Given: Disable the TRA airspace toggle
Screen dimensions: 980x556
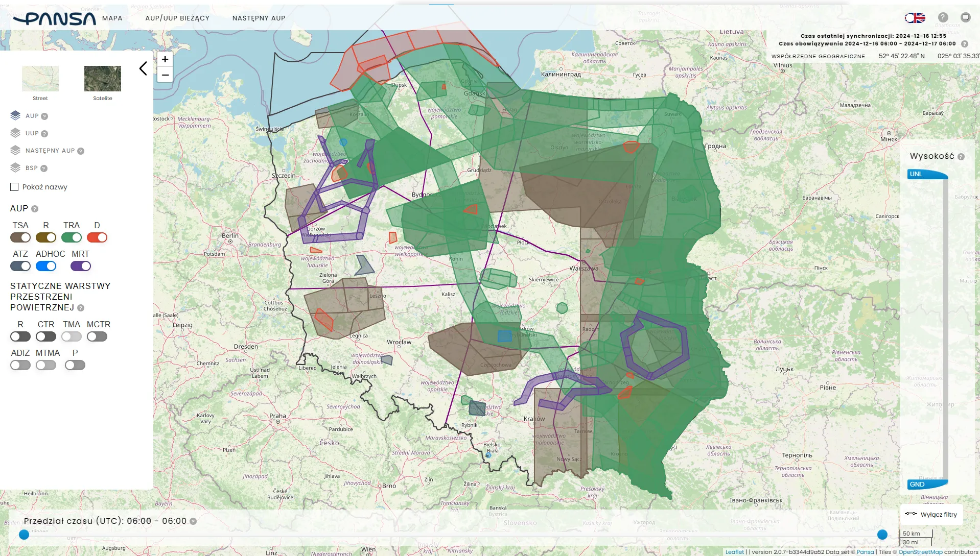Looking at the screenshot, I should (72, 237).
